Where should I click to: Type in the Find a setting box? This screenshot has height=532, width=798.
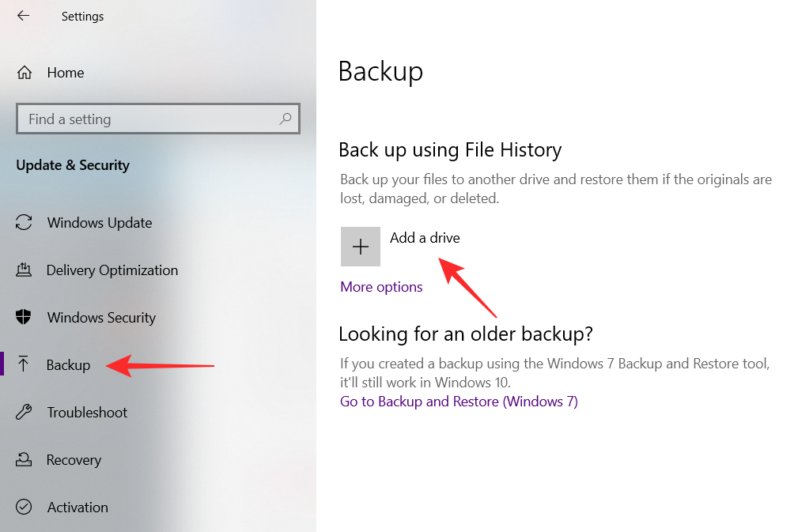coord(150,119)
